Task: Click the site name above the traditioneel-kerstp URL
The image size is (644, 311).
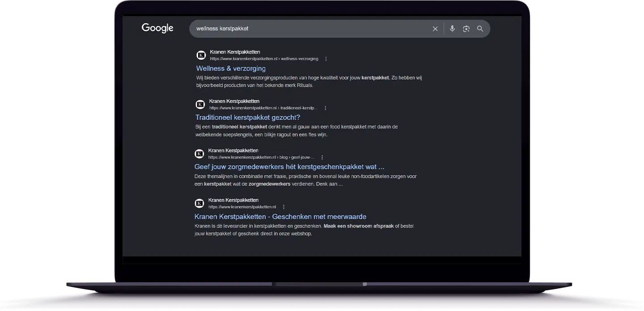Action: (x=234, y=101)
